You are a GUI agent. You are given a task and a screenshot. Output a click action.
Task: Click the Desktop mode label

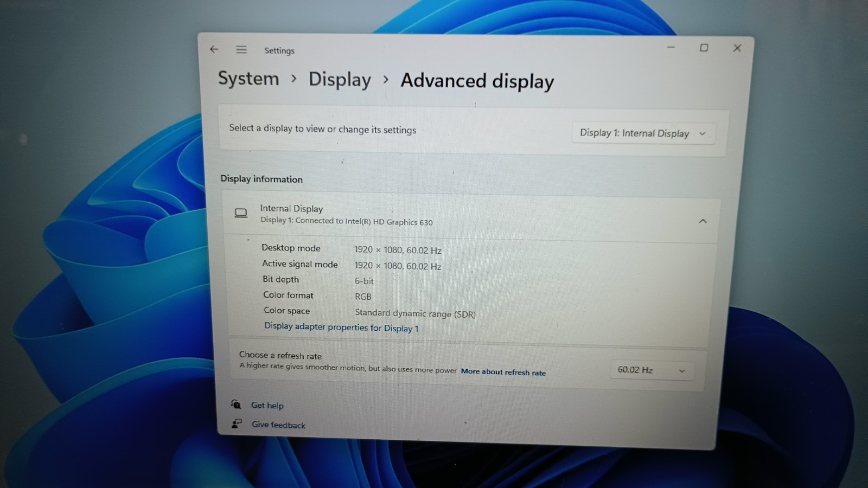[x=291, y=248]
